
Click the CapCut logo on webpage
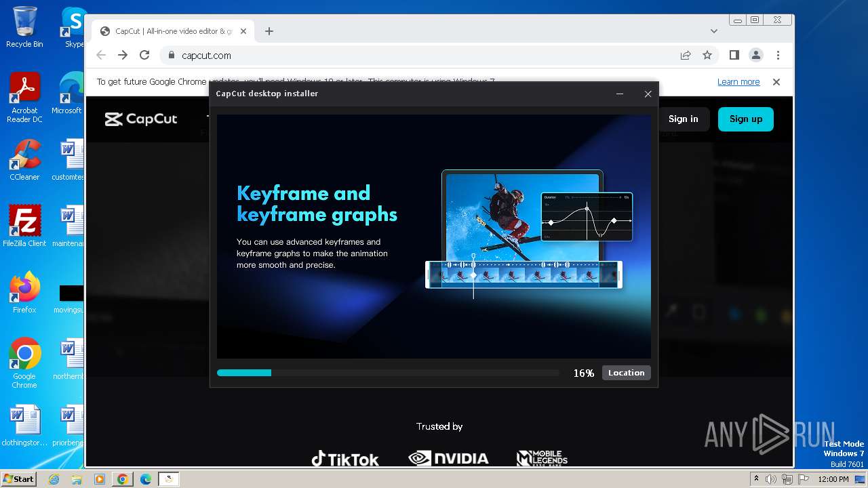point(141,119)
